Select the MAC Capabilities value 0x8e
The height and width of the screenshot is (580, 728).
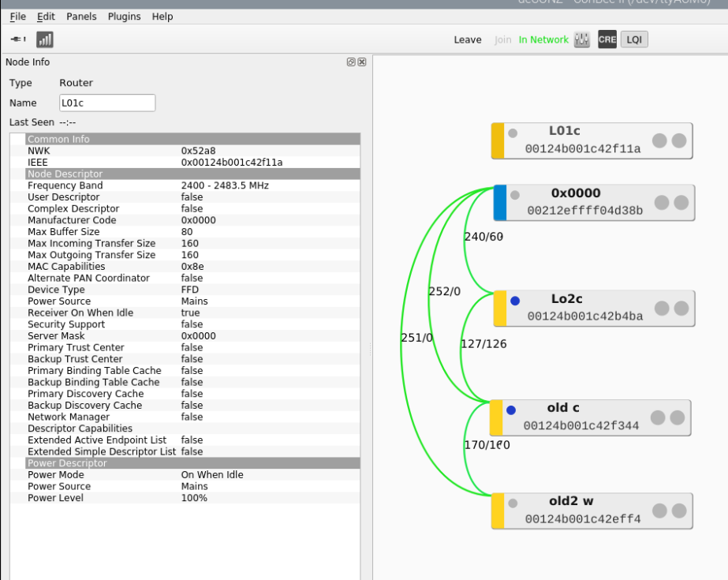[192, 266]
